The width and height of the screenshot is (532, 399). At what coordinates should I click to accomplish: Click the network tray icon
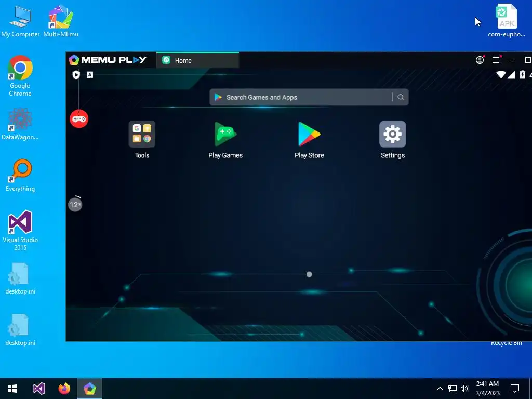pos(453,389)
